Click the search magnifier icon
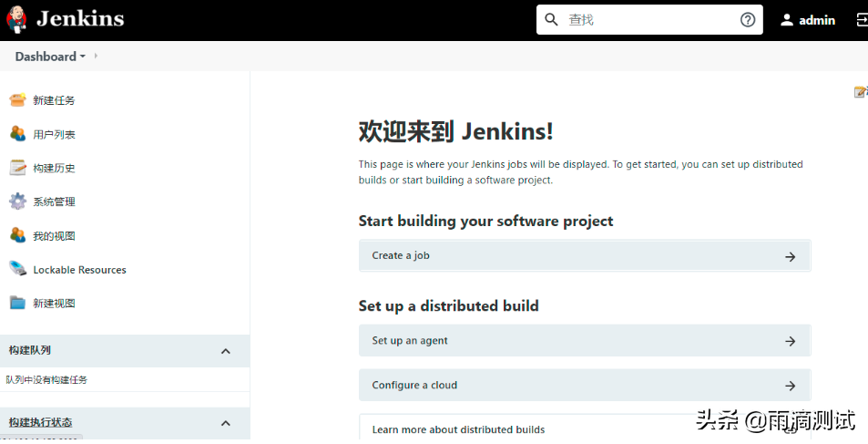The image size is (868, 444). [x=551, y=20]
